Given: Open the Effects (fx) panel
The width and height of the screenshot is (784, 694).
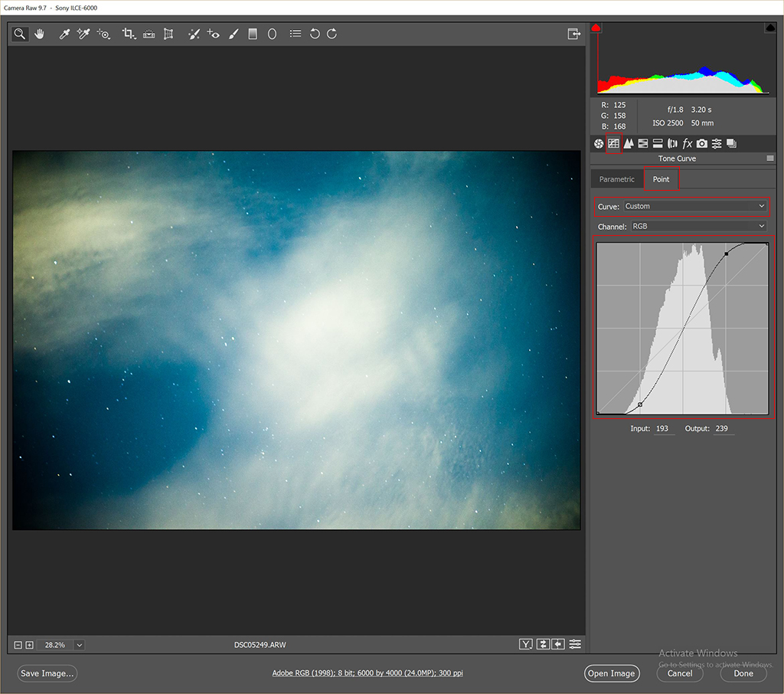Looking at the screenshot, I should click(688, 143).
